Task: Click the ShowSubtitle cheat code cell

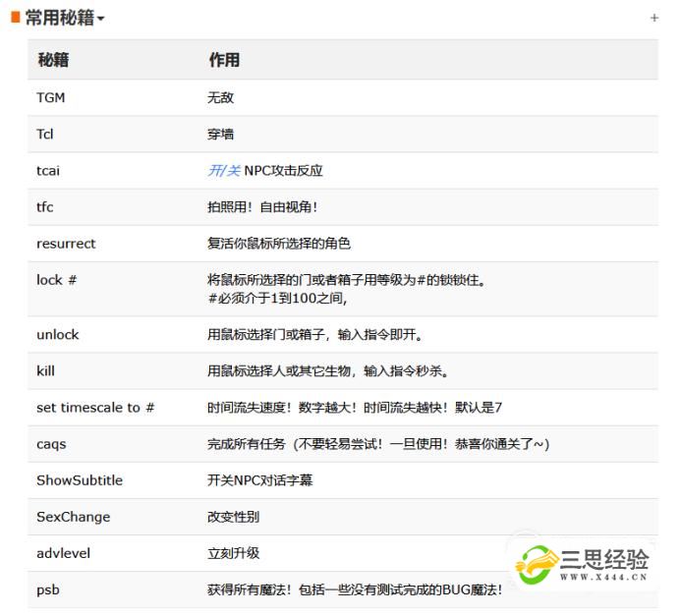Action: (x=80, y=480)
